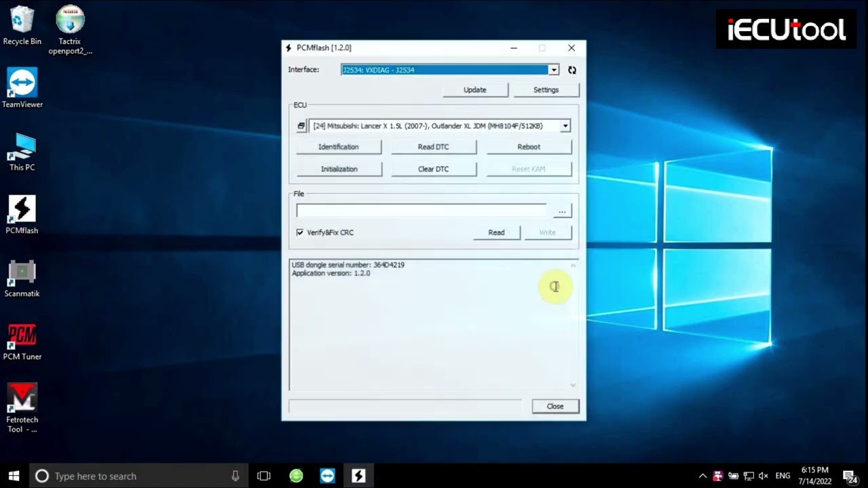This screenshot has width=868, height=488.
Task: Click the microphone icon in the search box
Action: coord(235,476)
